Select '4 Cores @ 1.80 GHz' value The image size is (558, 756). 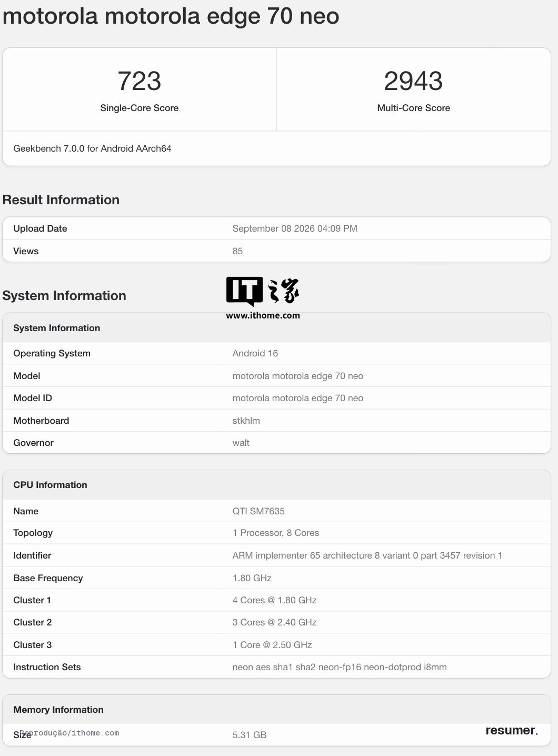[x=275, y=600]
